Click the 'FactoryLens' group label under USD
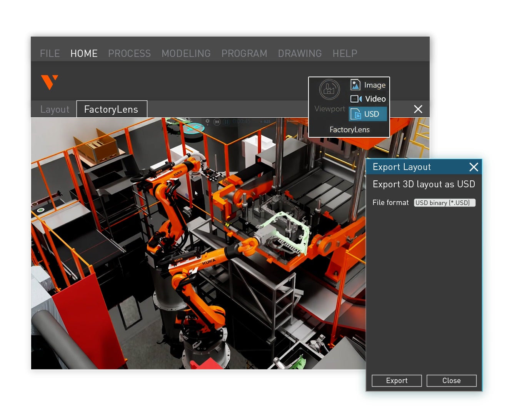 coord(349,130)
